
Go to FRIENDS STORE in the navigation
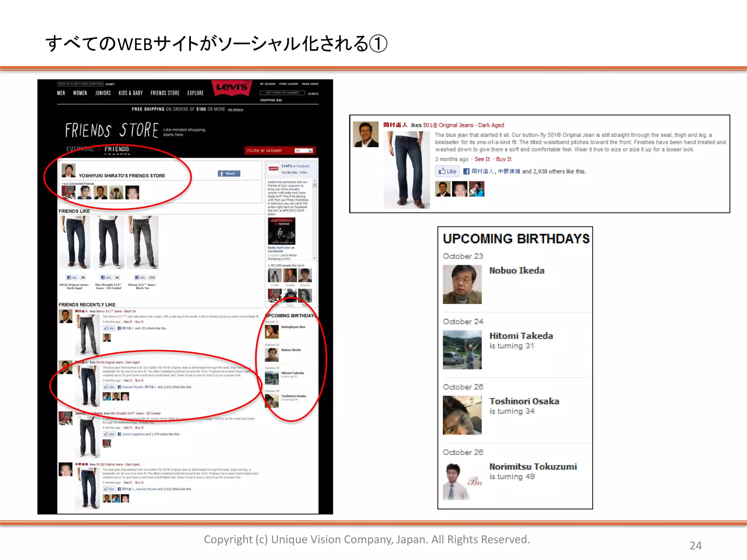click(165, 93)
